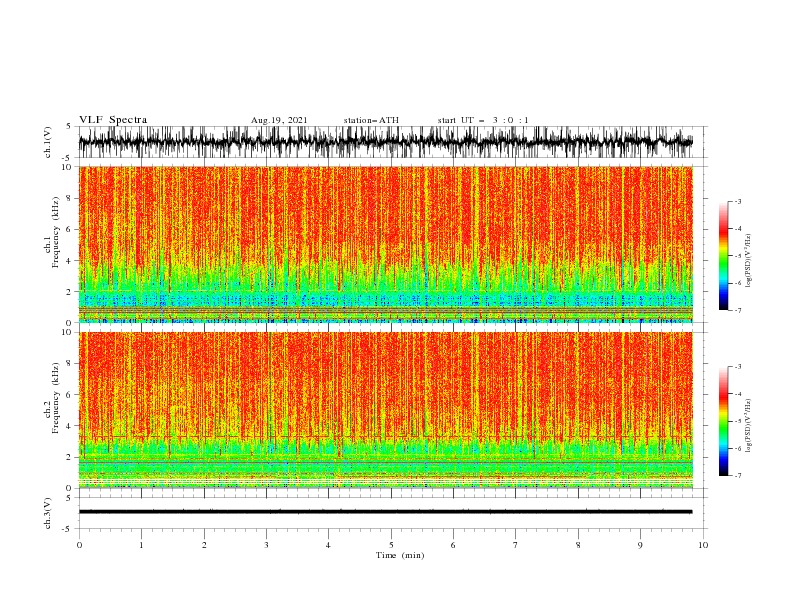The width and height of the screenshot is (792, 612).
Task: Click time axis tick label "9"
Action: click(640, 545)
